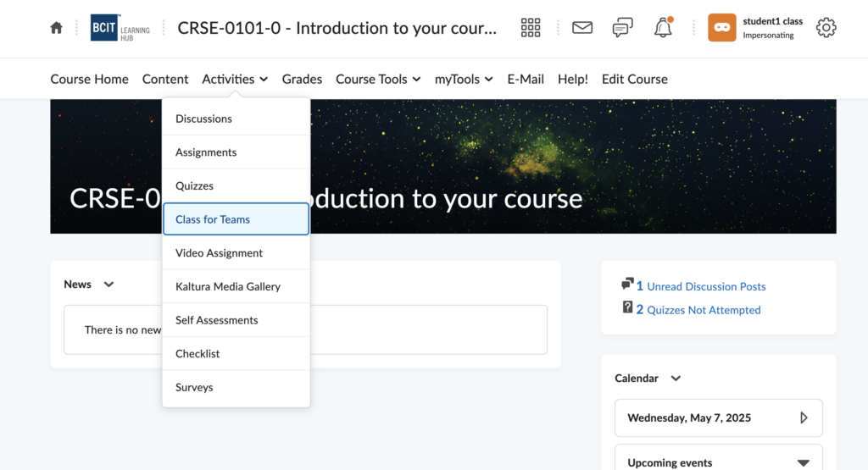This screenshot has width=868, height=470.
Task: Select Discussions in the Activities menu
Action: pos(203,119)
